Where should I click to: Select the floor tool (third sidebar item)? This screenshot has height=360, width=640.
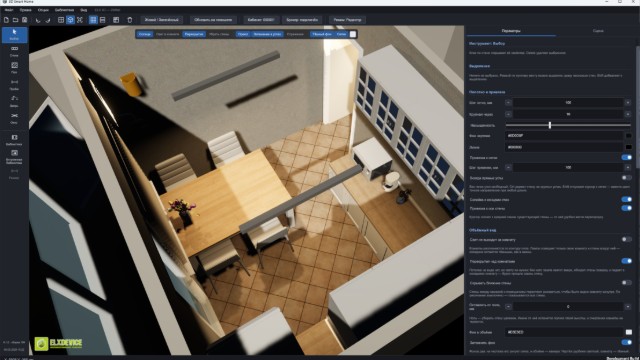point(14,68)
